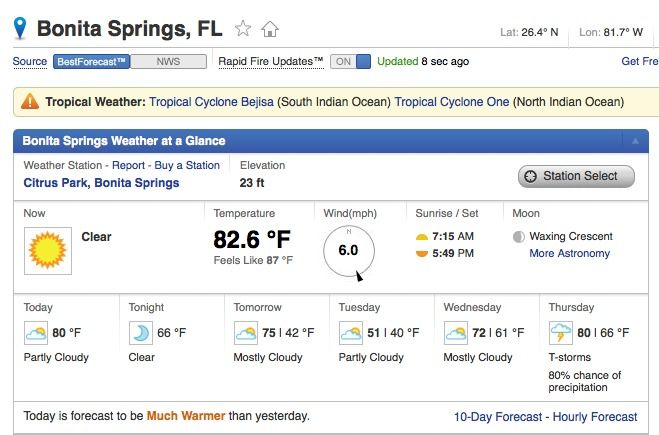This screenshot has width=659, height=435.
Task: Click Tonight's clear moon forecast icon
Action: click(x=140, y=332)
